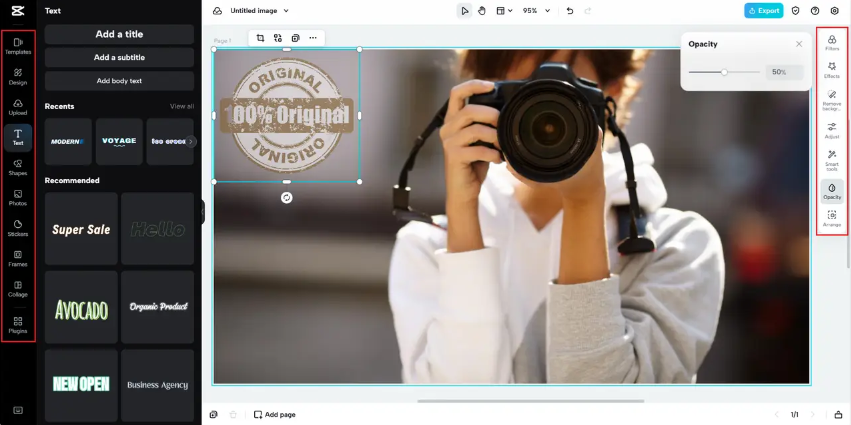This screenshot has width=851, height=425.
Task: Open the Design panel
Action: pos(18,77)
